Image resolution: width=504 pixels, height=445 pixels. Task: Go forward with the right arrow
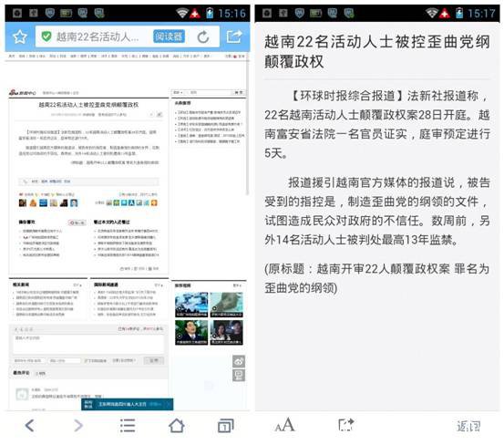tap(78, 426)
